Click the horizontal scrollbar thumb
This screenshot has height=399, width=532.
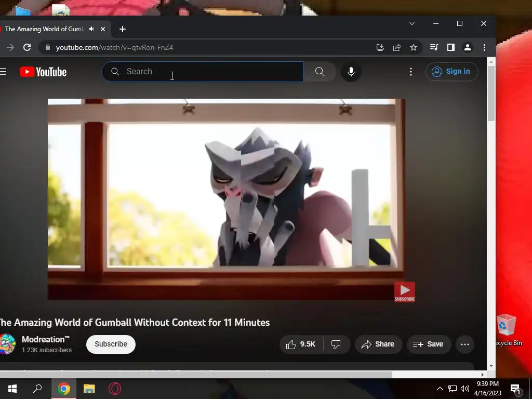tap(196, 375)
